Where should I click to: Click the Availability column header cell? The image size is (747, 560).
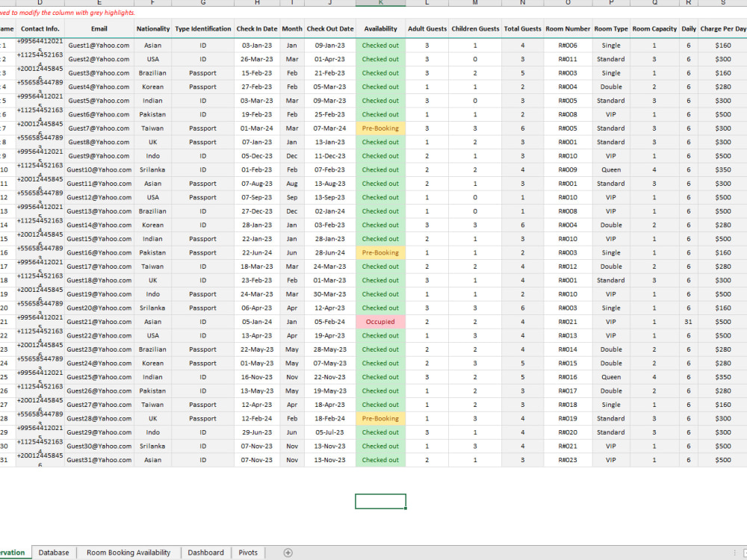click(380, 28)
